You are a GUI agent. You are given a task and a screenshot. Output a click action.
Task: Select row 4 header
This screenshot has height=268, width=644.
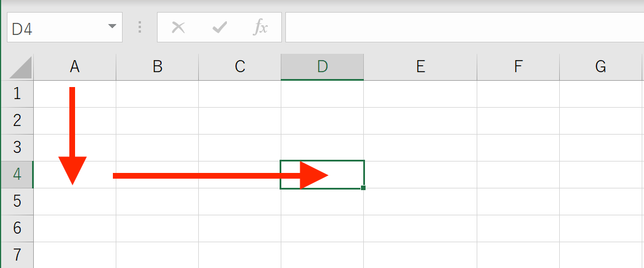17,175
